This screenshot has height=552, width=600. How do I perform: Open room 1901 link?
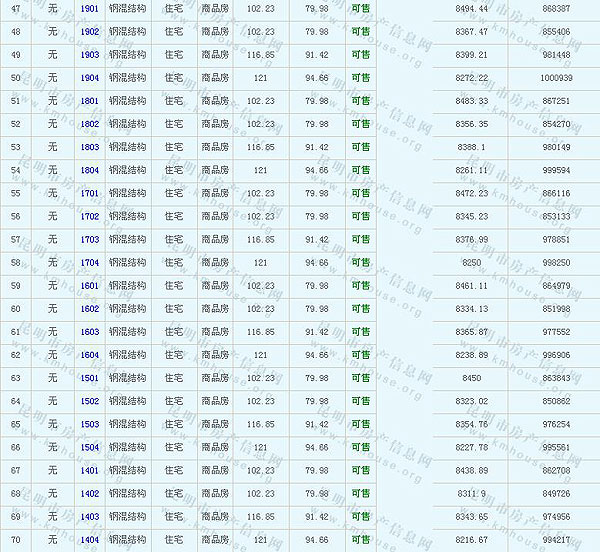pos(90,8)
